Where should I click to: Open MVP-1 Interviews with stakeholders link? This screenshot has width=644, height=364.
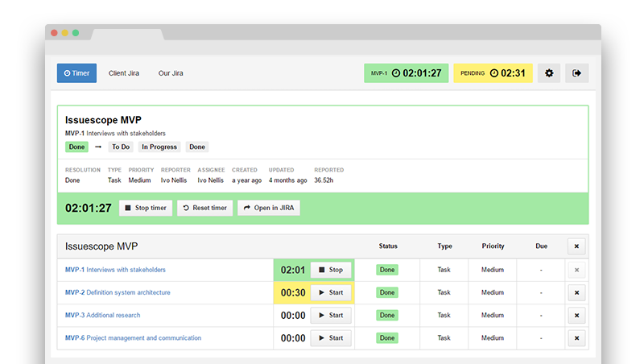click(115, 270)
